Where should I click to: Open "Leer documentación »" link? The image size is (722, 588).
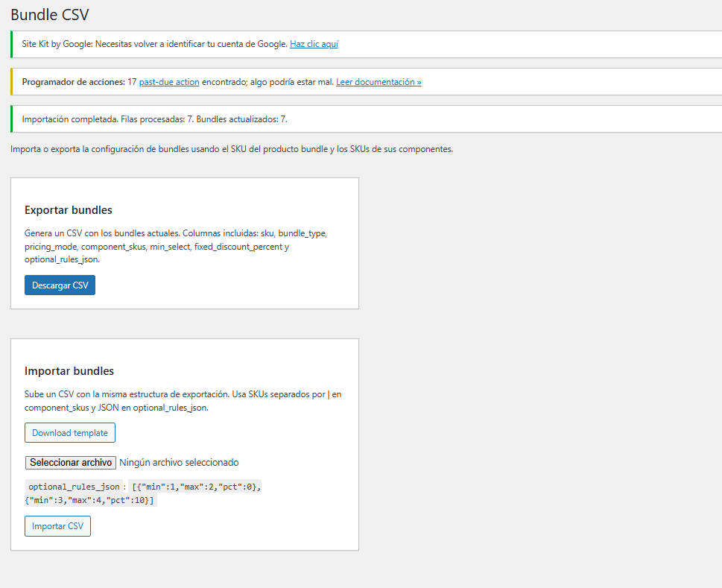[378, 81]
